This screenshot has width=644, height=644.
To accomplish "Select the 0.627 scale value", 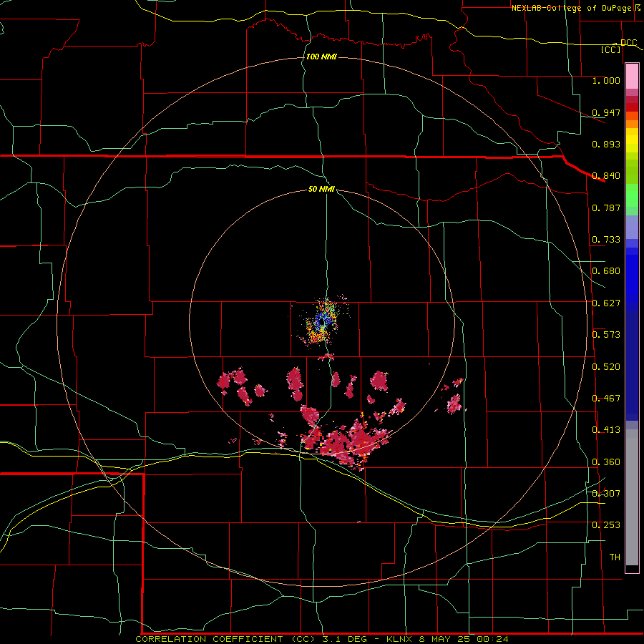I will (606, 303).
